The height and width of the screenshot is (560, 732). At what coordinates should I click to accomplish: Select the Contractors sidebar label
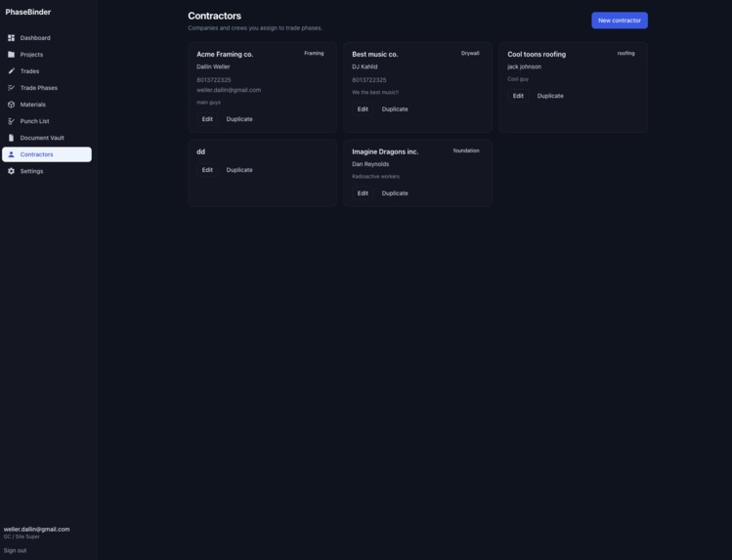pos(36,154)
